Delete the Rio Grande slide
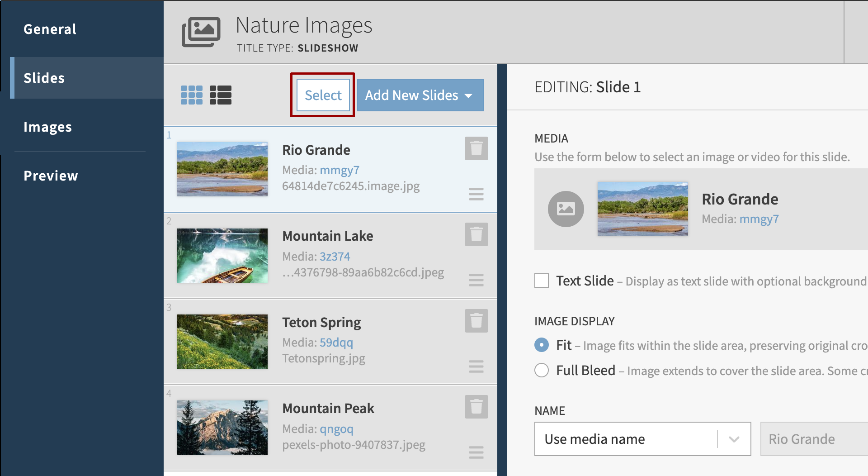The width and height of the screenshot is (868, 476). [x=476, y=148]
